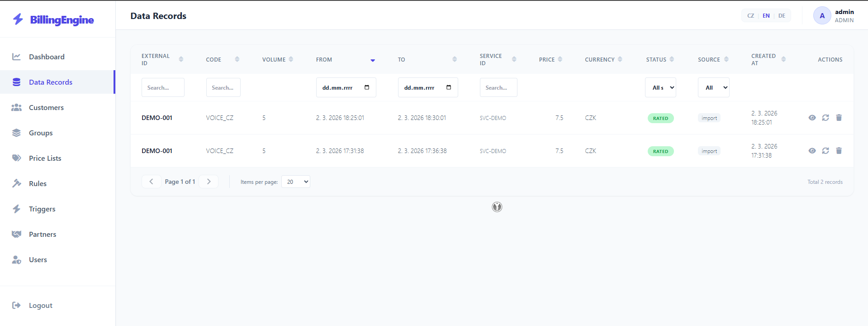Screen dimensions: 868x326
Task: Click the Page 1 of 1 label
Action: (x=180, y=182)
